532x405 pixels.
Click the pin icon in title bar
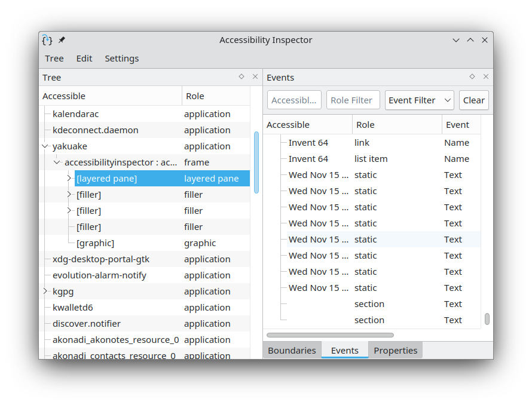pos(62,40)
